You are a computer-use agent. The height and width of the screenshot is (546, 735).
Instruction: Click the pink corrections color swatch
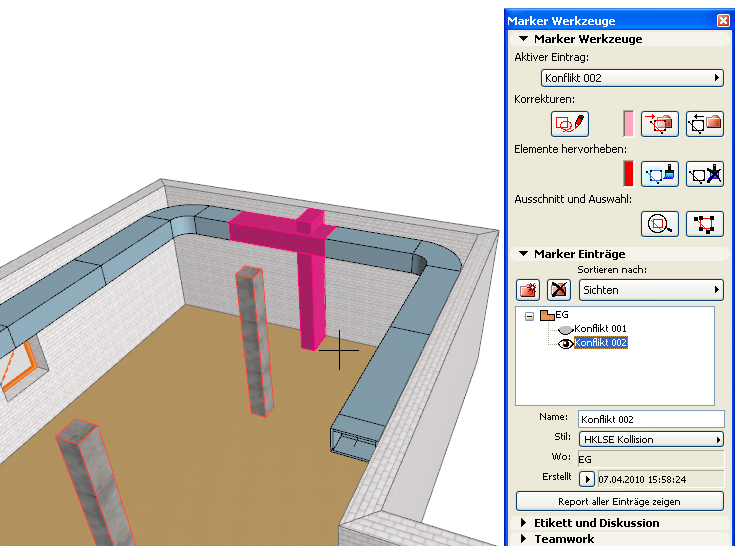629,124
